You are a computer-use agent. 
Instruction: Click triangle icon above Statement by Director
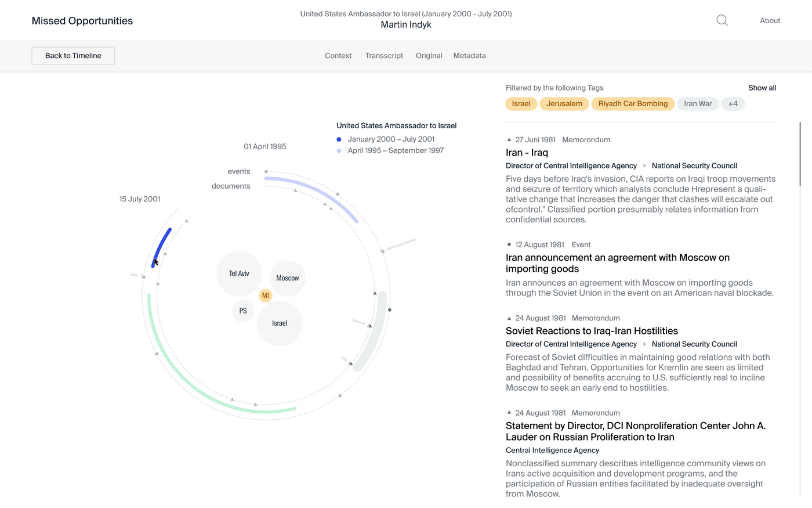[x=509, y=413]
